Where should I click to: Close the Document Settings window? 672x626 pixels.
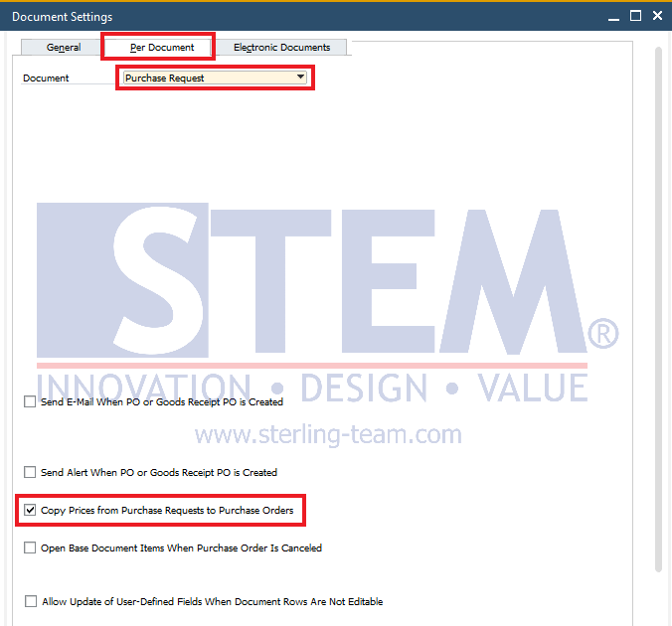[657, 16]
